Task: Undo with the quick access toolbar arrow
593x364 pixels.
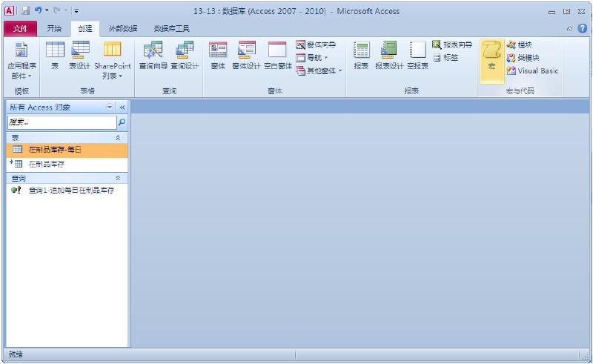Action: point(38,11)
